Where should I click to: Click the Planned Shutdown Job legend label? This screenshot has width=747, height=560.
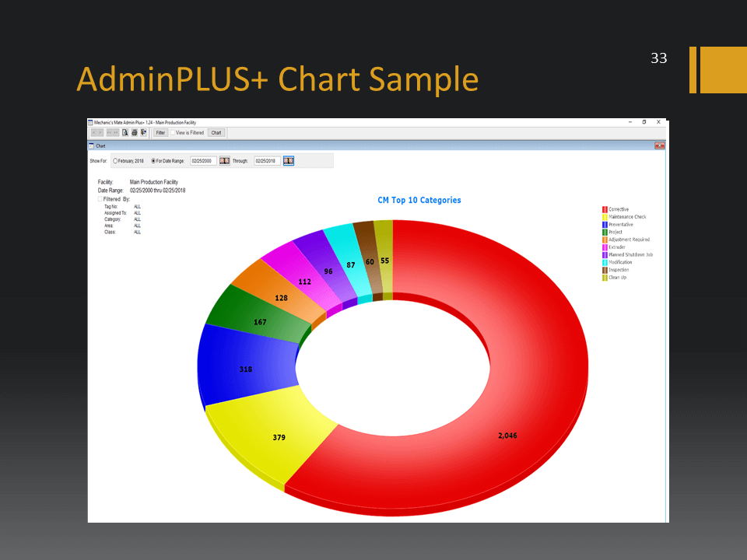pyautogui.click(x=631, y=255)
